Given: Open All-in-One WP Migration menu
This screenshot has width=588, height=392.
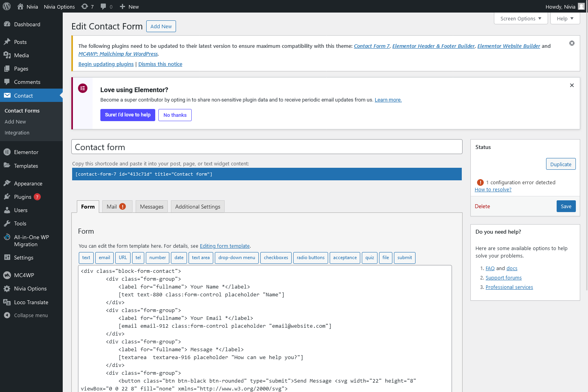Looking at the screenshot, I should tap(31, 241).
